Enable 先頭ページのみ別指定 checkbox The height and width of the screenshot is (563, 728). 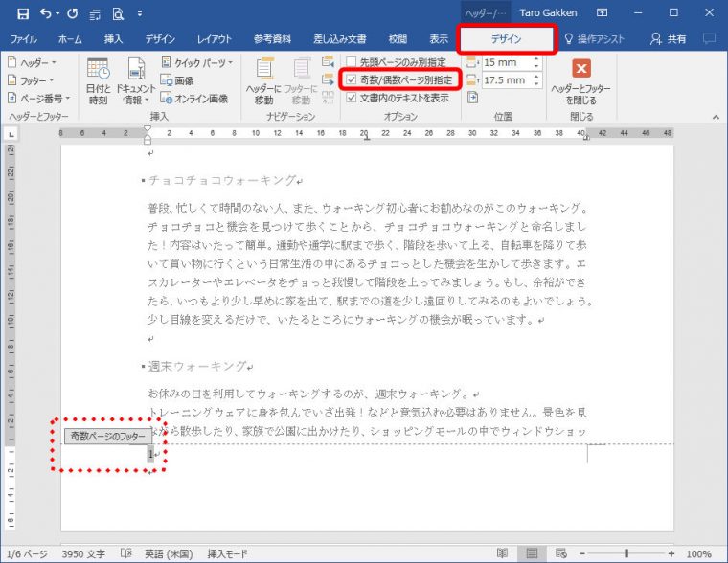pyautogui.click(x=352, y=61)
